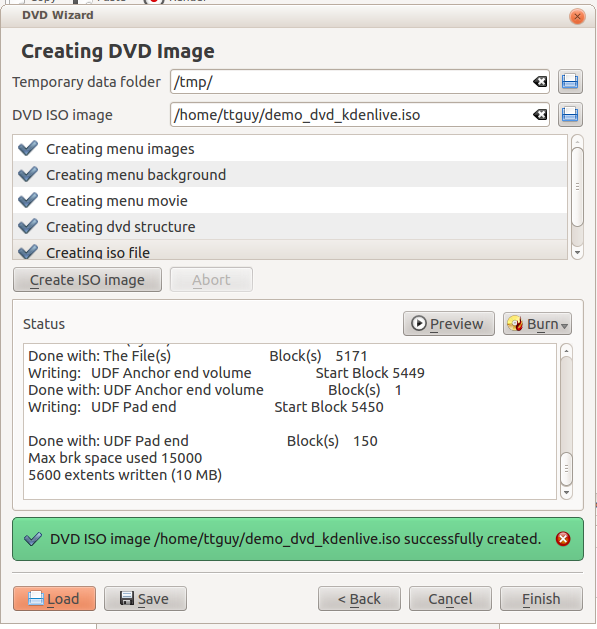Select the 'Creating menu background' row
This screenshot has height=629, width=597.
tap(290, 174)
